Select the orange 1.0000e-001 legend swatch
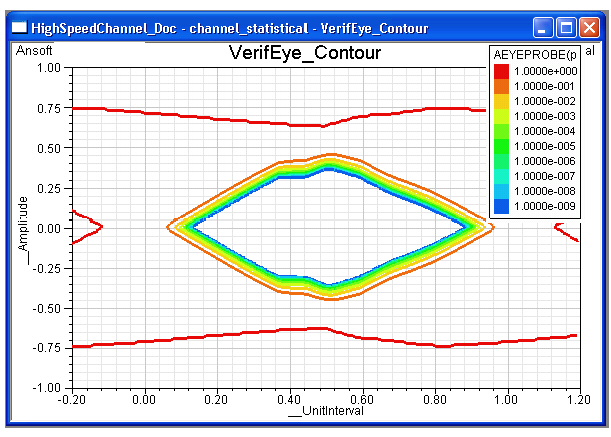This screenshot has height=437, width=611. click(x=500, y=86)
